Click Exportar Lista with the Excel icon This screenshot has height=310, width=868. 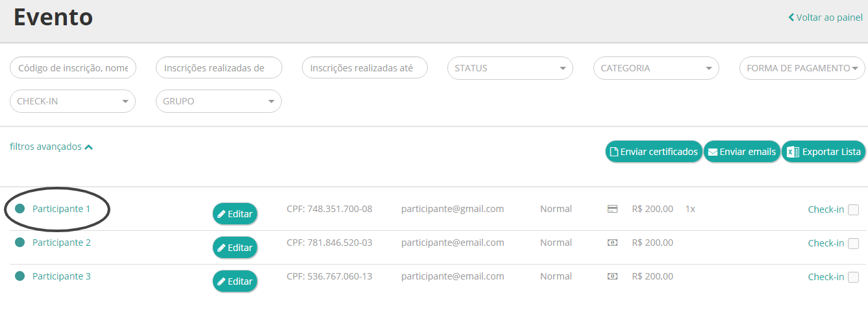[823, 152]
